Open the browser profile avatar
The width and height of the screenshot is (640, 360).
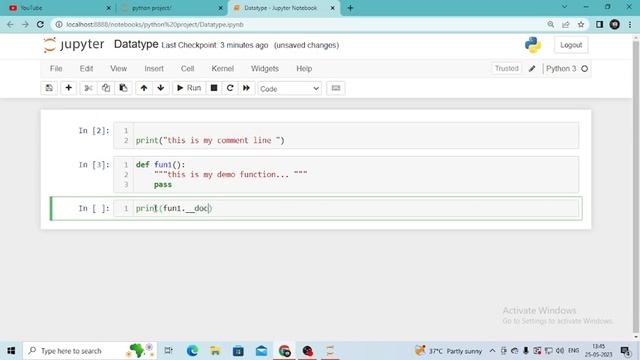tap(615, 24)
